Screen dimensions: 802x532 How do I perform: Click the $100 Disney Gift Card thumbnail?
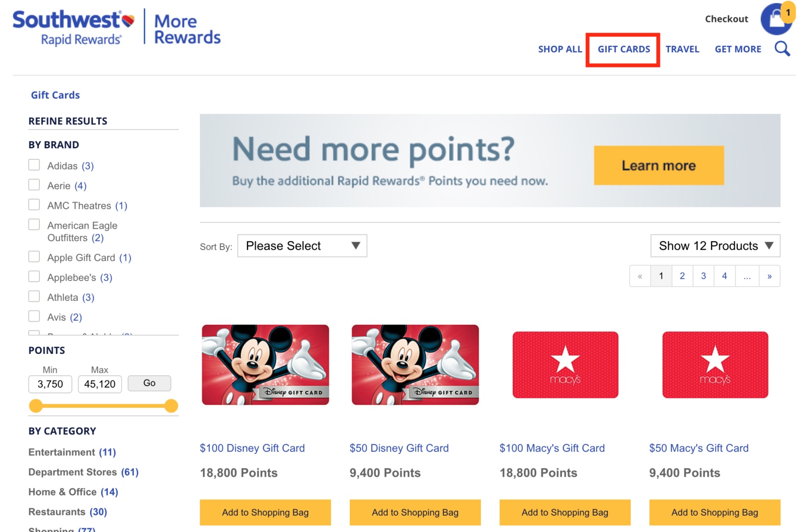click(265, 364)
